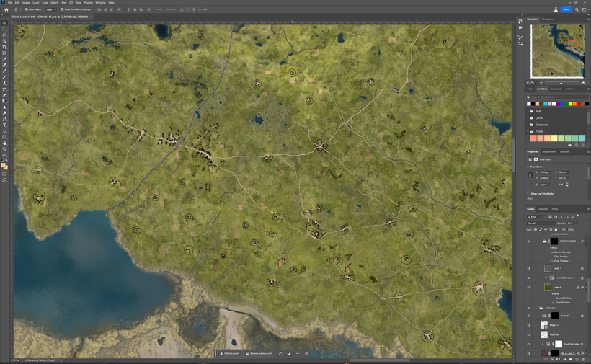The image size is (591, 364).
Task: Select the Rectangular Marquee tool
Action: pyautogui.click(x=4, y=29)
